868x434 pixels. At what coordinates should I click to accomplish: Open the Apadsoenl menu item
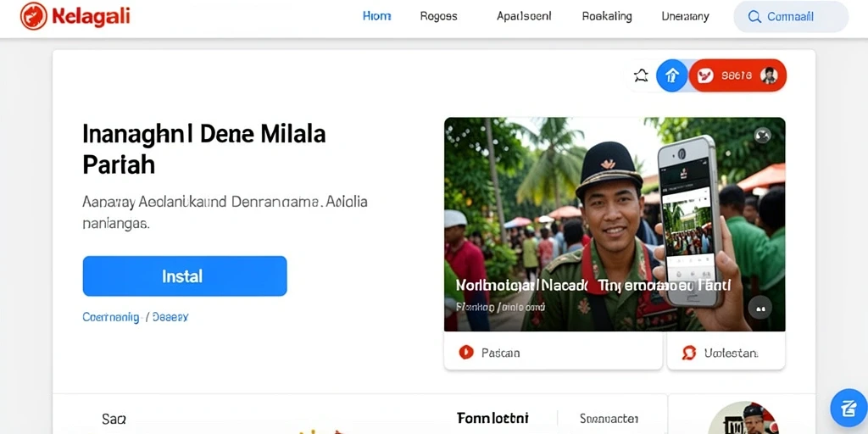point(524,17)
